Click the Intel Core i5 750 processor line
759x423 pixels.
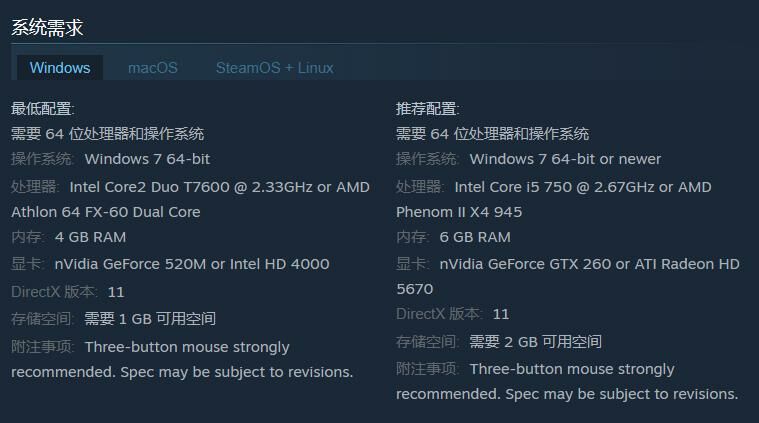click(x=582, y=187)
